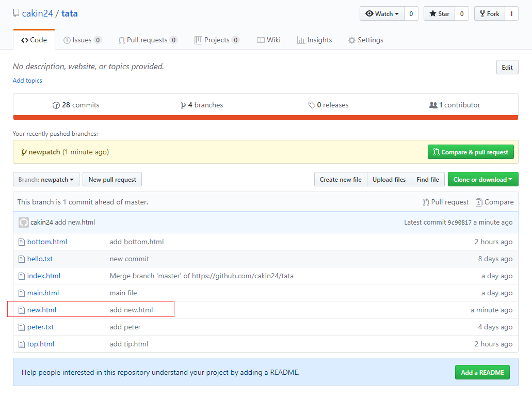The width and height of the screenshot is (532, 397).
Task: Star the repository
Action: point(439,13)
